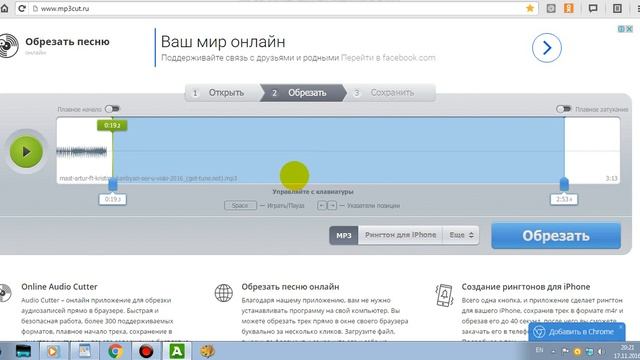Open the green A application in taskbar
The width and height of the screenshot is (640, 360).
pyautogui.click(x=177, y=351)
